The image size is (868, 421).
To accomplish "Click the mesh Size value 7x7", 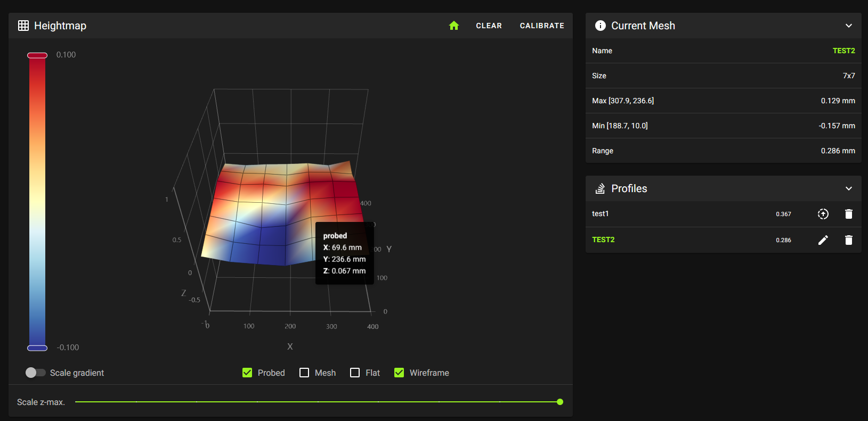I will coord(849,76).
